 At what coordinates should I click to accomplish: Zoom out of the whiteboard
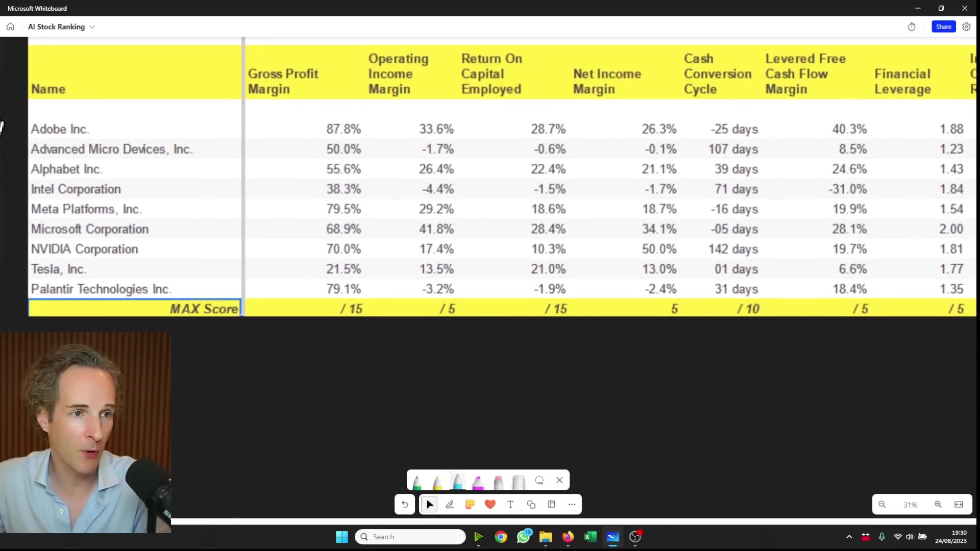(x=882, y=505)
